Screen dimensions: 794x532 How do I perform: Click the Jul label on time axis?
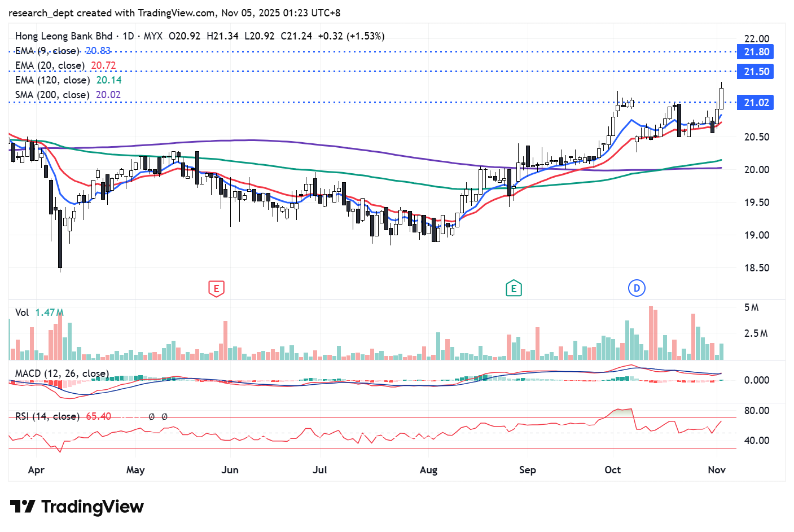point(319,470)
